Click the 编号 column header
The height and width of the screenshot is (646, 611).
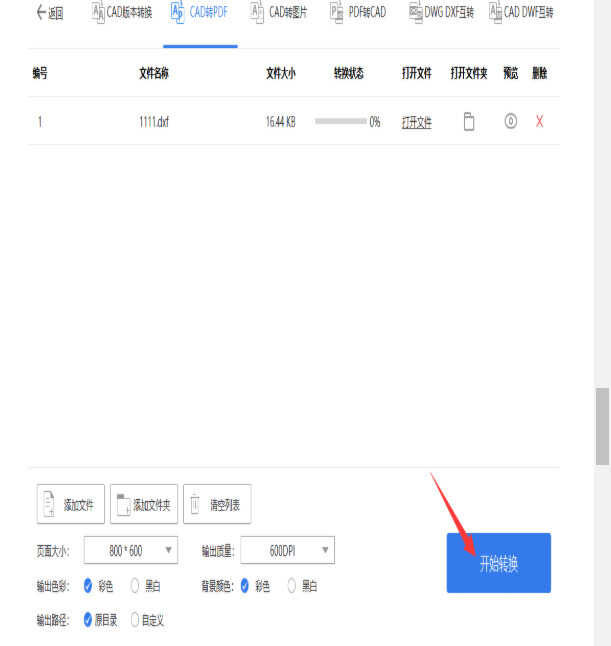pyautogui.click(x=40, y=73)
